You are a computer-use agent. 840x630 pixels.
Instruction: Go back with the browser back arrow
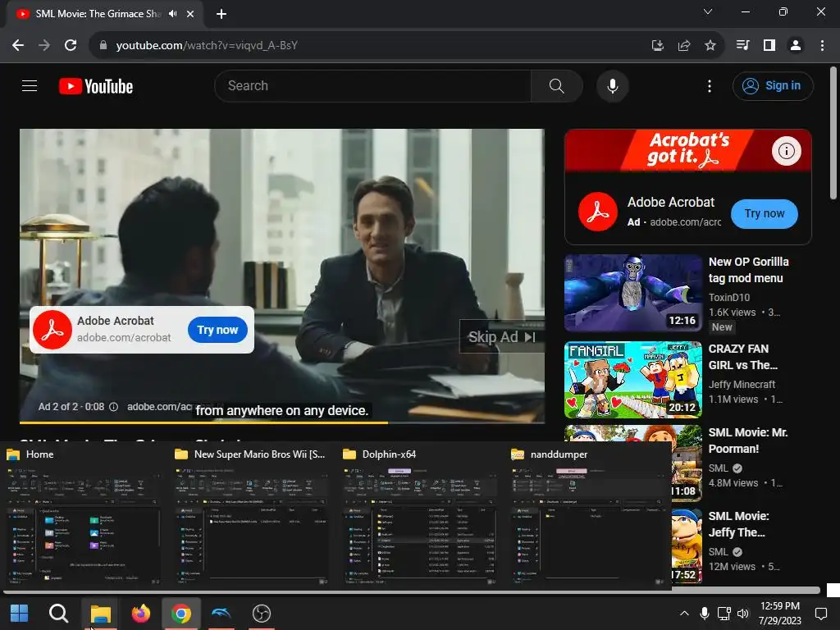18,46
